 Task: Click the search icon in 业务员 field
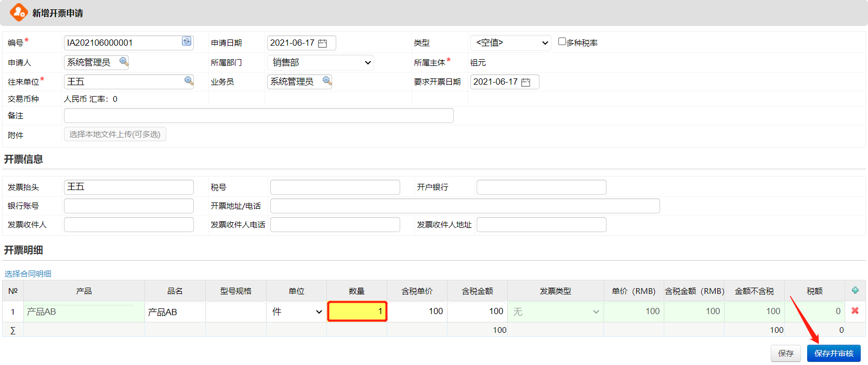tap(327, 80)
